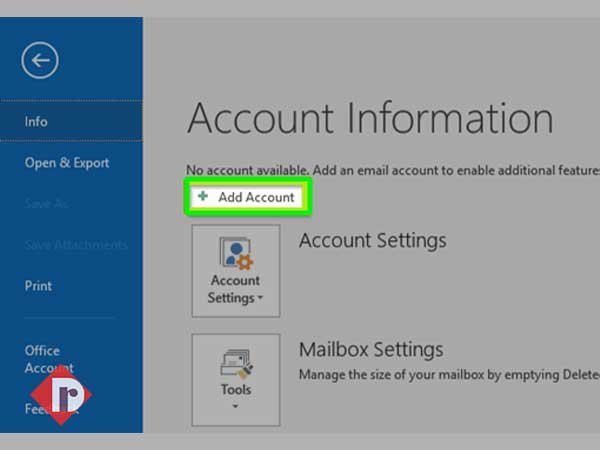Click the 'No account available' message text

[393, 170]
